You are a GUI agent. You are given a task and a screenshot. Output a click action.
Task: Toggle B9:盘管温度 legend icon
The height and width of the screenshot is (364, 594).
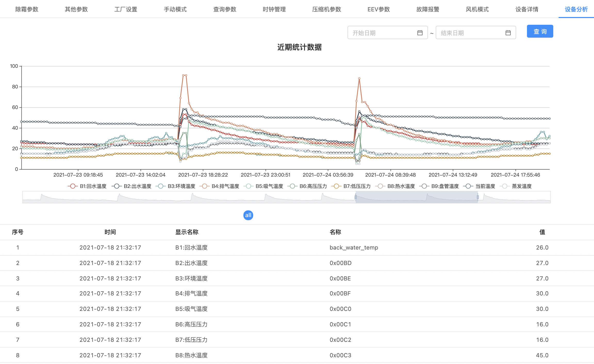424,186
